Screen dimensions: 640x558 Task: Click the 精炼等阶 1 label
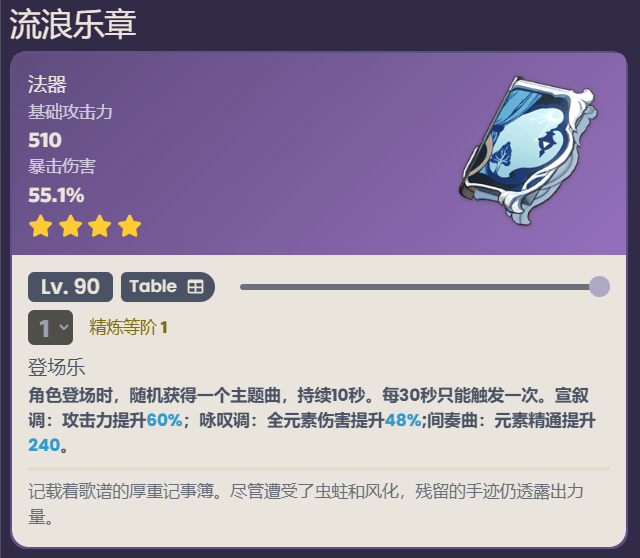128,327
